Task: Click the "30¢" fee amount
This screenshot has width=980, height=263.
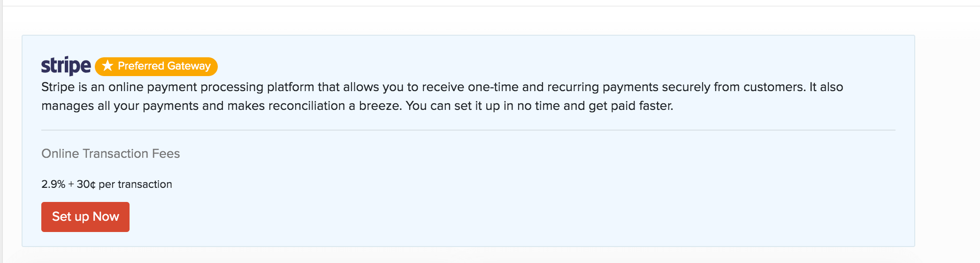Action: [x=86, y=184]
